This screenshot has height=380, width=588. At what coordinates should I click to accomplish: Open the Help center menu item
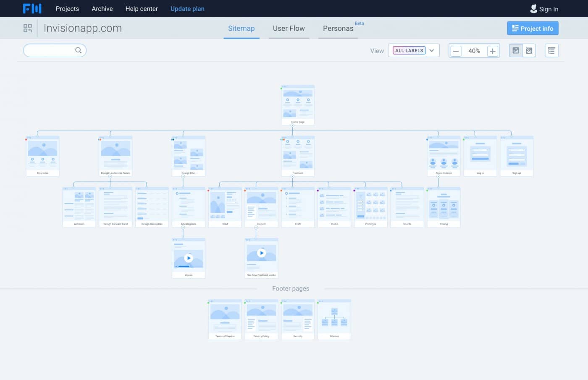[141, 8]
